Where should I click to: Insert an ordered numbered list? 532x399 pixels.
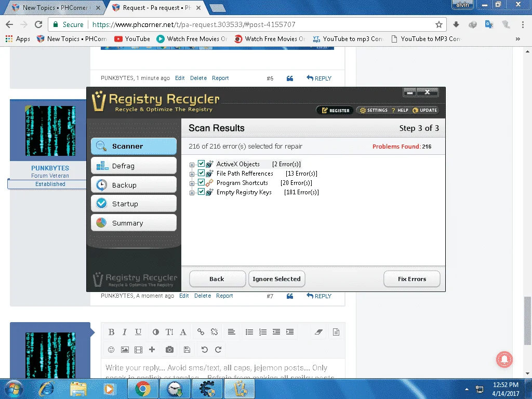point(262,332)
